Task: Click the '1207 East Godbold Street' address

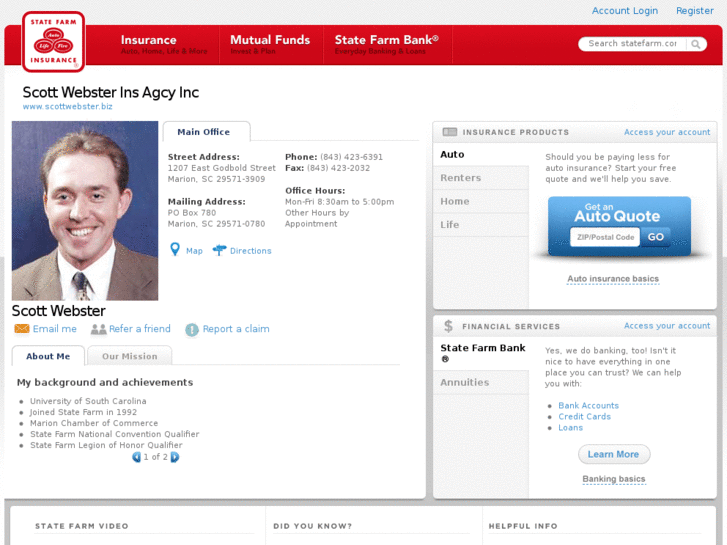Action: tap(222, 168)
